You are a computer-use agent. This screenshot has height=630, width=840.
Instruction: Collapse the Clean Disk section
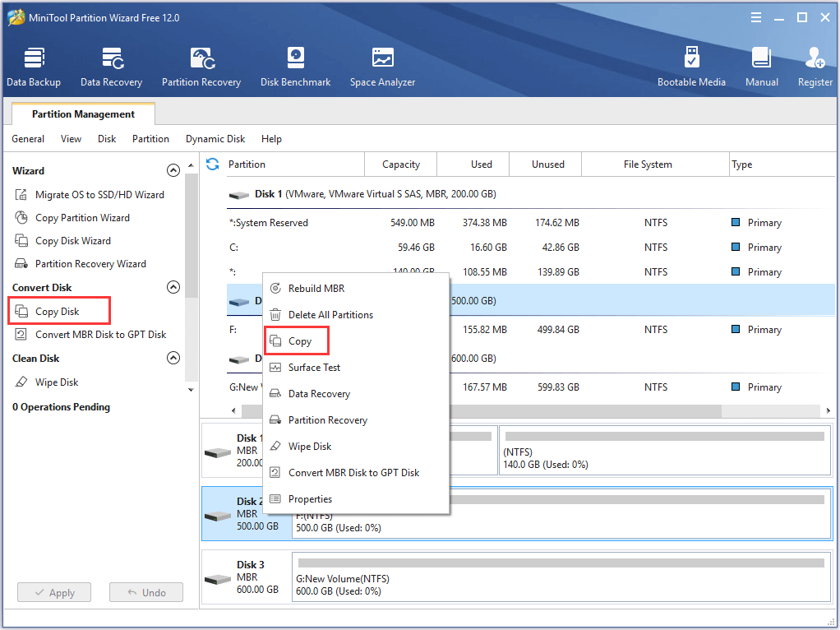point(173,359)
